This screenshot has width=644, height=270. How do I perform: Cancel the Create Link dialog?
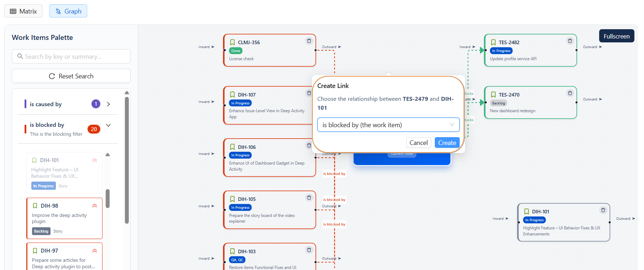418,143
